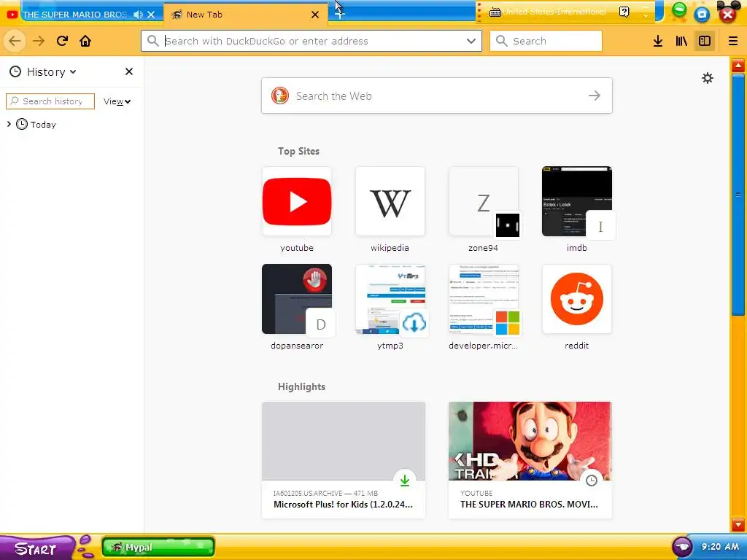The image size is (747, 560).
Task: Focus the DuckDuckGo address bar
Action: (x=311, y=41)
